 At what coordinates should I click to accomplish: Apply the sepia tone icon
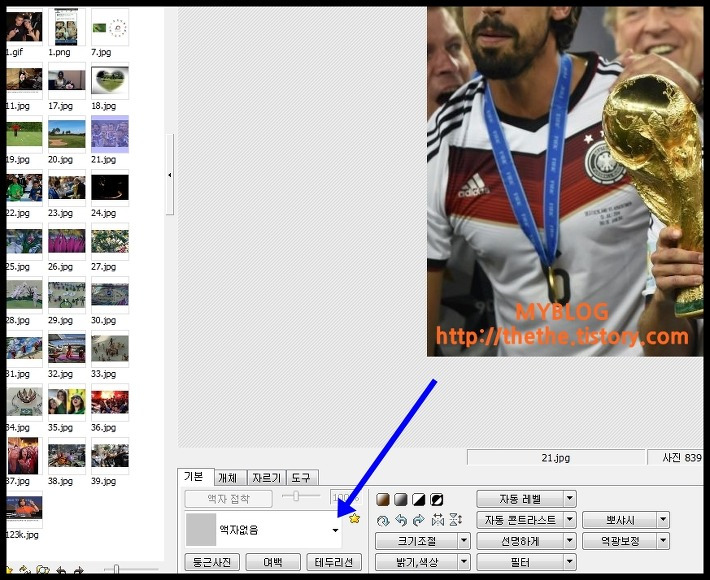coord(383,499)
